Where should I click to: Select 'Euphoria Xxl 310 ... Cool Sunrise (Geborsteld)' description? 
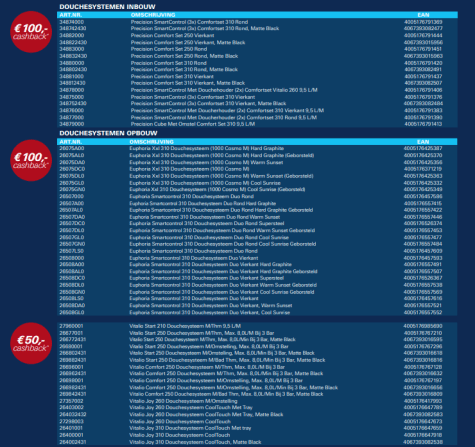217,189
